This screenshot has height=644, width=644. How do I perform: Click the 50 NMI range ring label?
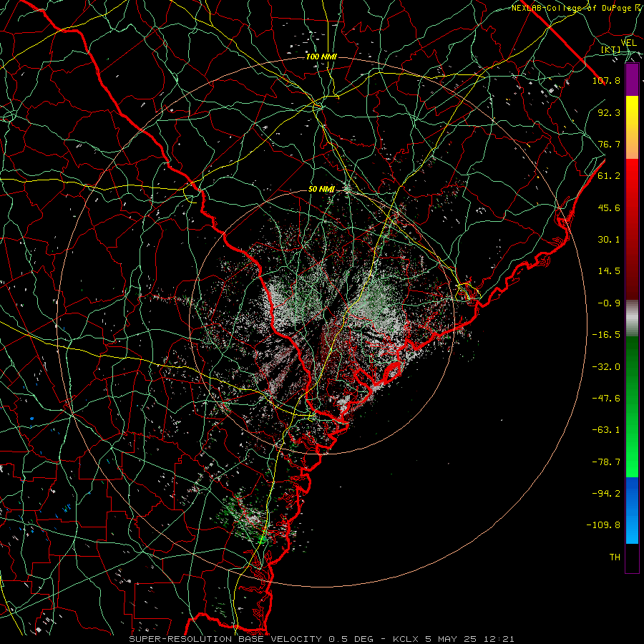pyautogui.click(x=321, y=190)
